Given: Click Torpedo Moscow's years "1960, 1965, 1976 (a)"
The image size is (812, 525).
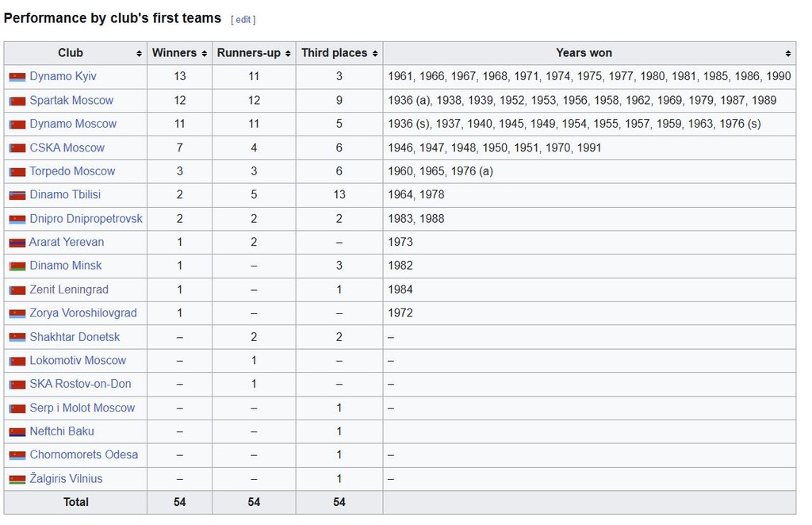Looking at the screenshot, I should (441, 171).
